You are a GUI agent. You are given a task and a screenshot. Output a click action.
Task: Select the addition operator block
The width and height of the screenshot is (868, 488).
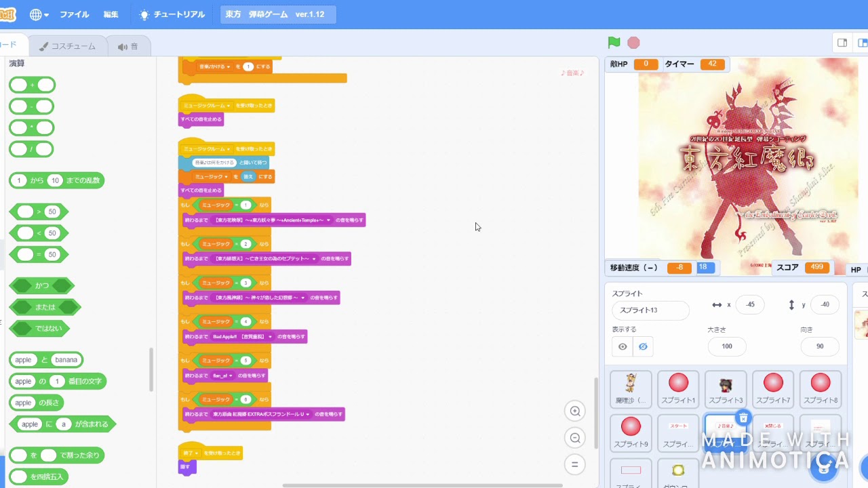click(32, 85)
